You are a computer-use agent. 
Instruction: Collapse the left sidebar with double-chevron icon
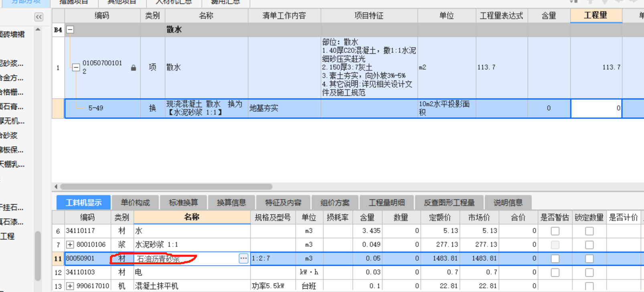pyautogui.click(x=38, y=17)
